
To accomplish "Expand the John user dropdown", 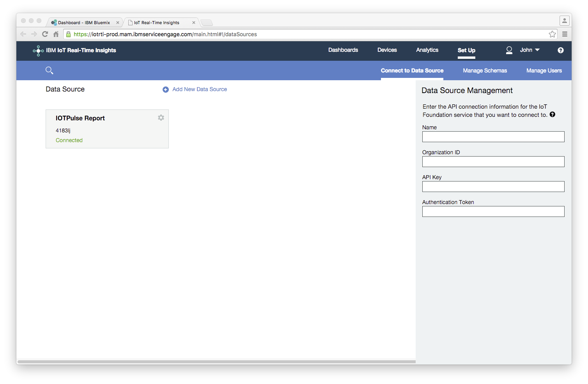I will point(530,50).
